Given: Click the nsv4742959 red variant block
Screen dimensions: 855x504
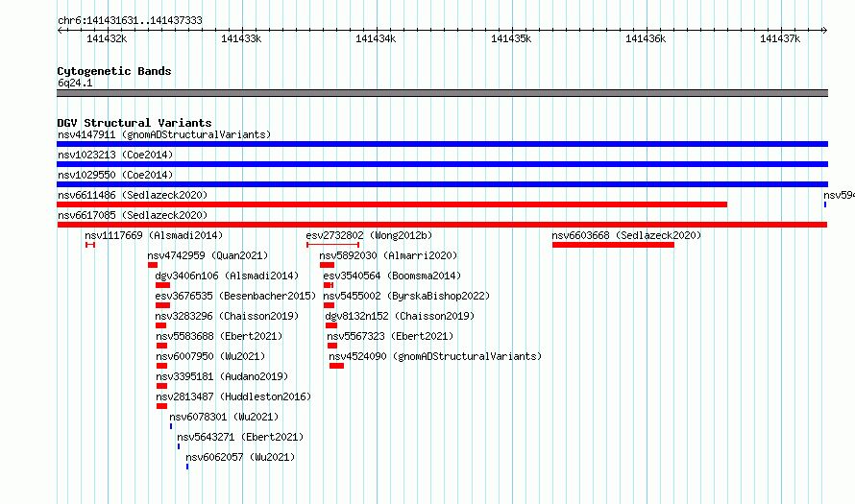Looking at the screenshot, I should [153, 265].
